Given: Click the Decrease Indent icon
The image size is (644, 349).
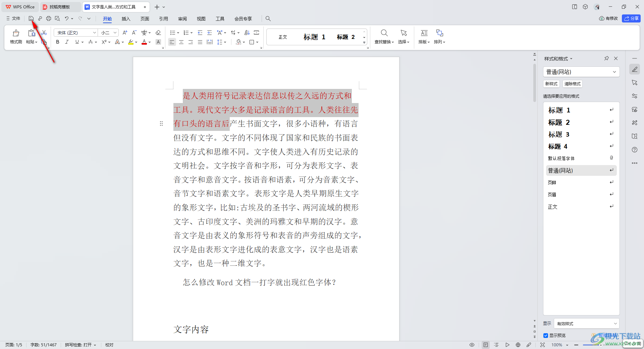Looking at the screenshot, I should [200, 33].
